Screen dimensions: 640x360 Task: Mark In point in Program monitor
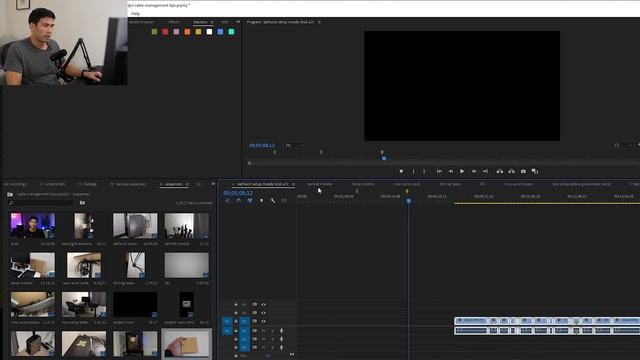[x=413, y=171]
